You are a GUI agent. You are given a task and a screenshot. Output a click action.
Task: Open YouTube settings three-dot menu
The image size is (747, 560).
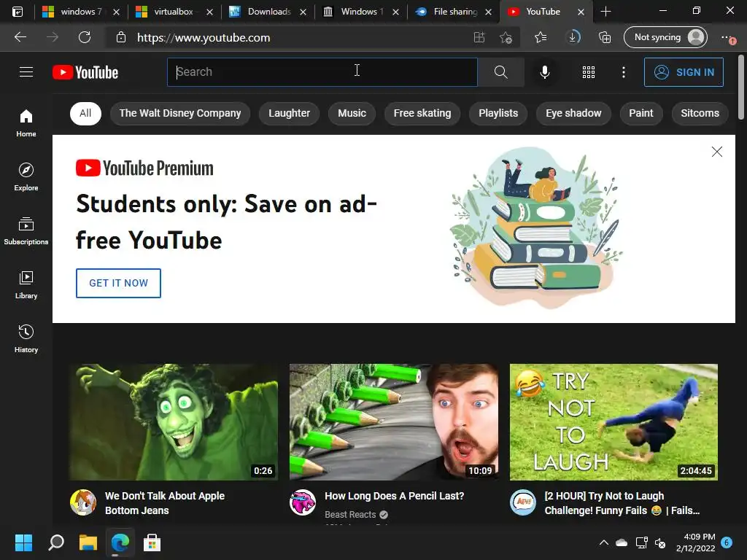[623, 72]
